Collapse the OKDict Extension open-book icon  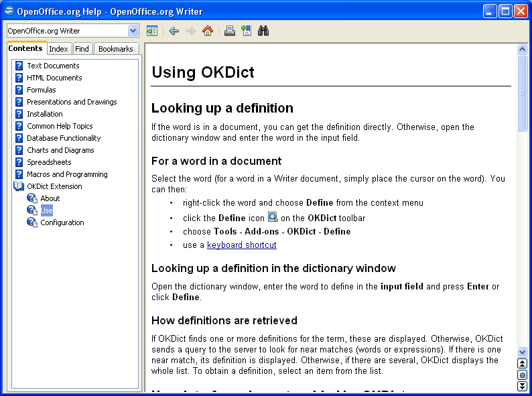19,186
